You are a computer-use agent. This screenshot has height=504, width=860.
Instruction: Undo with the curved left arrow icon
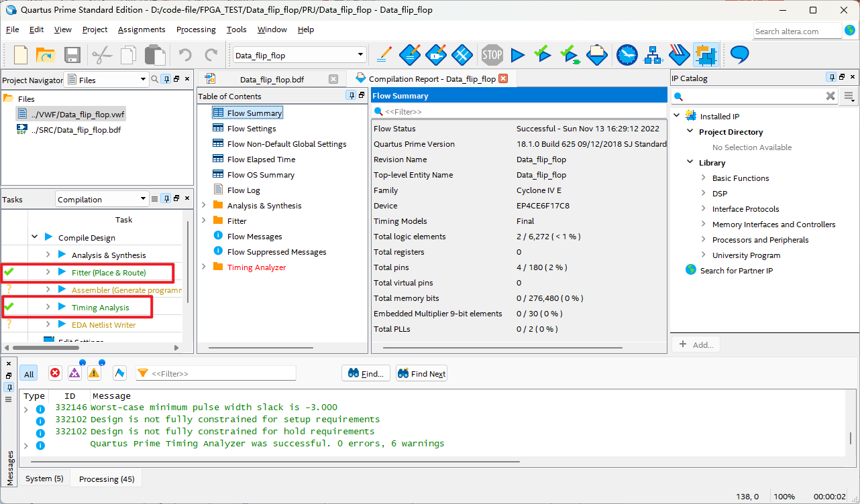[x=184, y=55]
